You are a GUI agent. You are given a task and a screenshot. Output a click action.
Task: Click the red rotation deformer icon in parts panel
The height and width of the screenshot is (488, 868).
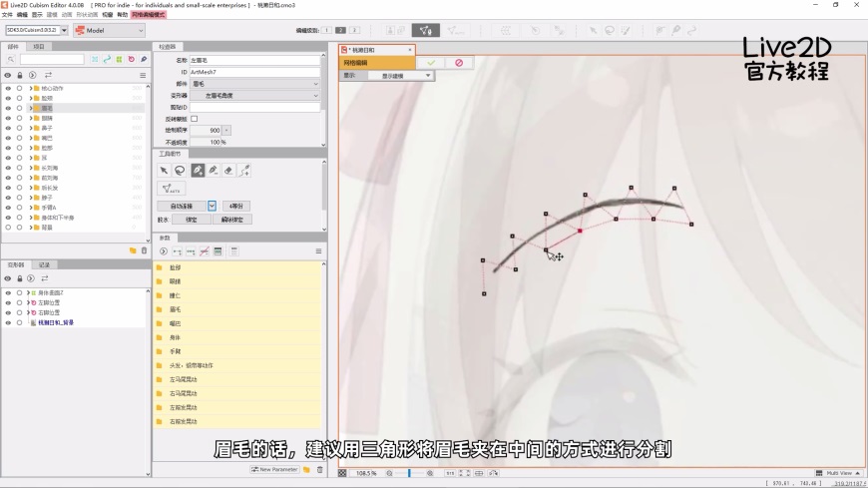pyautogui.click(x=131, y=59)
